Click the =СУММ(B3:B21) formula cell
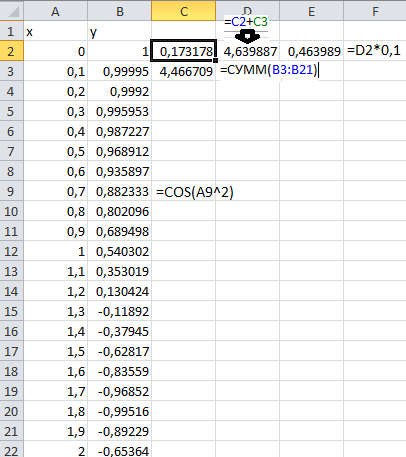Screen dimensions: 406x457 (x=269, y=70)
